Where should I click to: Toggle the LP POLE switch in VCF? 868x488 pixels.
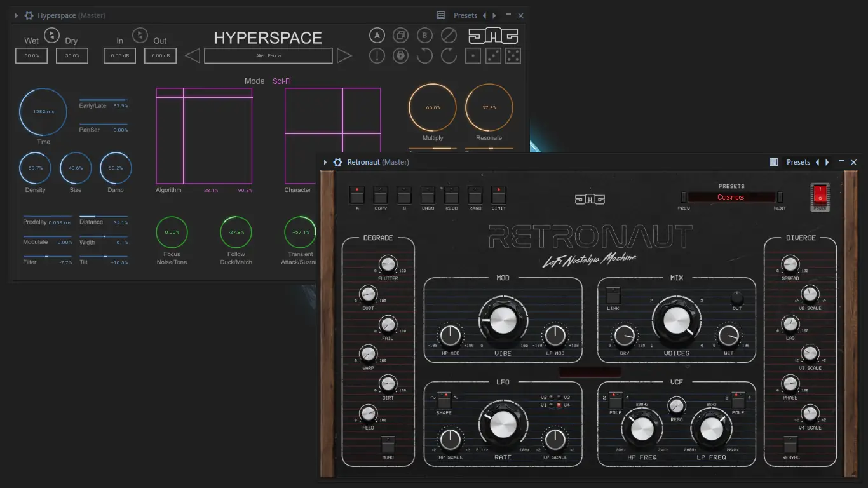coord(738,400)
